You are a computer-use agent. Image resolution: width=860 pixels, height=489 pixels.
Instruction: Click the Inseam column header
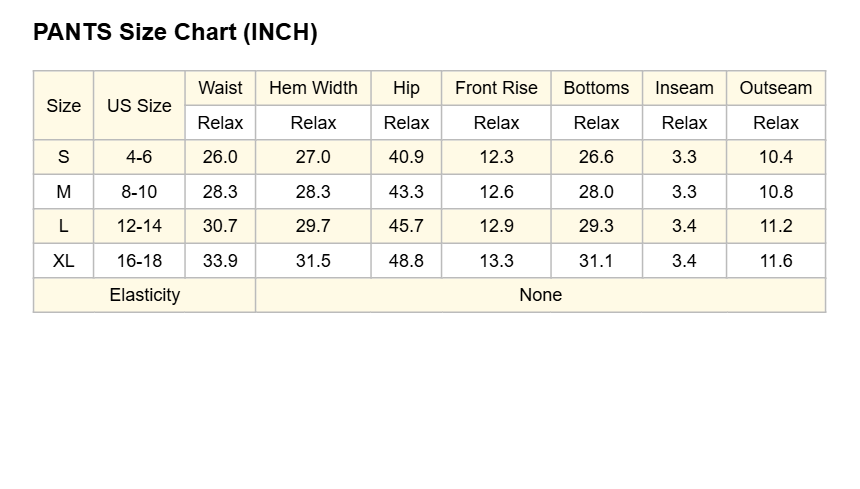coord(684,88)
